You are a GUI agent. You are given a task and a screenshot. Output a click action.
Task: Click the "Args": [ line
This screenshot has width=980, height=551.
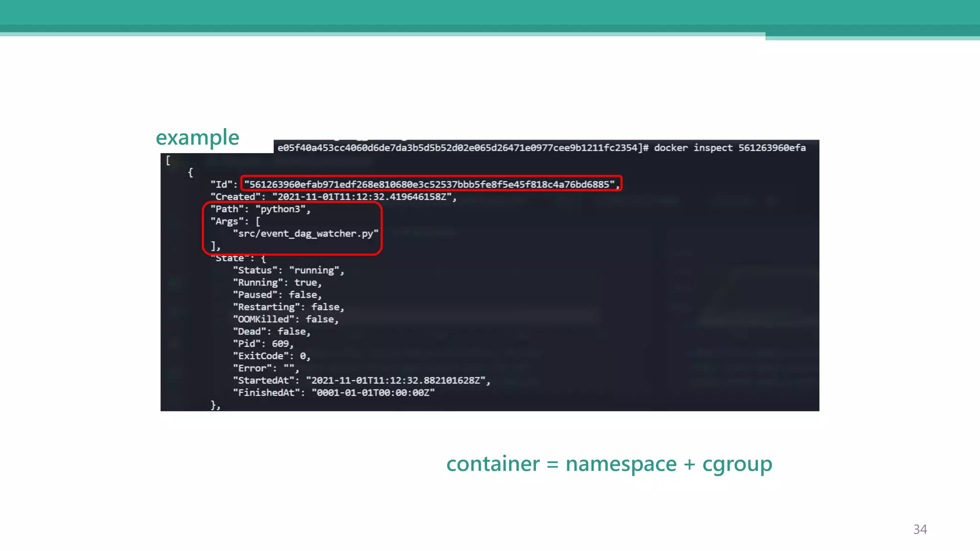235,221
